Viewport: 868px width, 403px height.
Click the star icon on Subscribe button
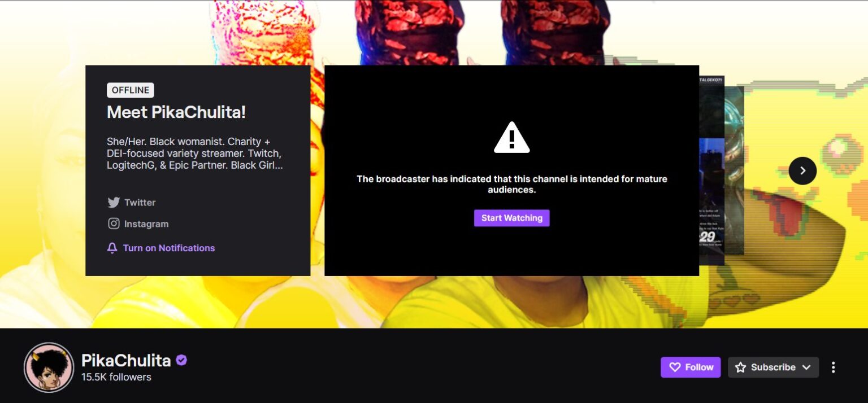pyautogui.click(x=740, y=367)
